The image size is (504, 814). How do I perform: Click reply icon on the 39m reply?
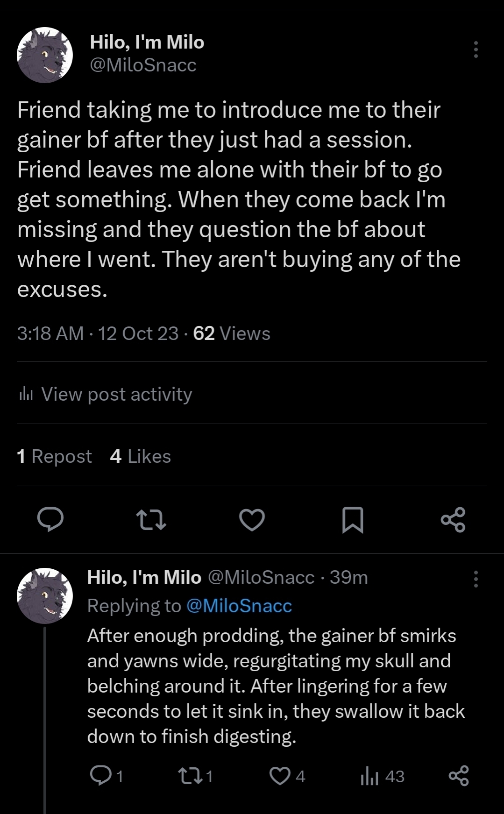coord(99,776)
